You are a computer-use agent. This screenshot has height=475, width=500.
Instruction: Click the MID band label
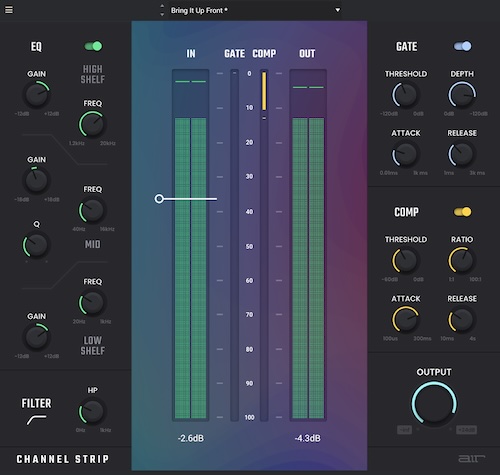point(93,244)
